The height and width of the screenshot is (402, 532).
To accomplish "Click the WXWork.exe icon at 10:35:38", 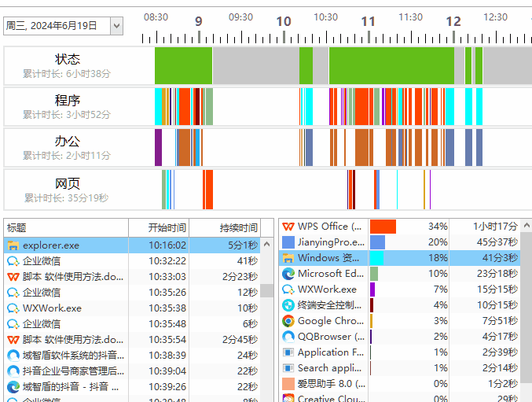I will [13, 308].
